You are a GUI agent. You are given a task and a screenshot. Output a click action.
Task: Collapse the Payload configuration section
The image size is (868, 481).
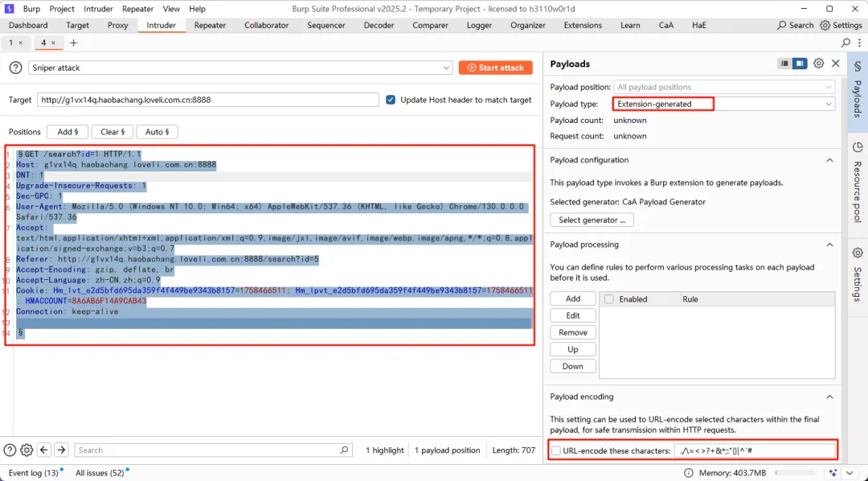[829, 160]
